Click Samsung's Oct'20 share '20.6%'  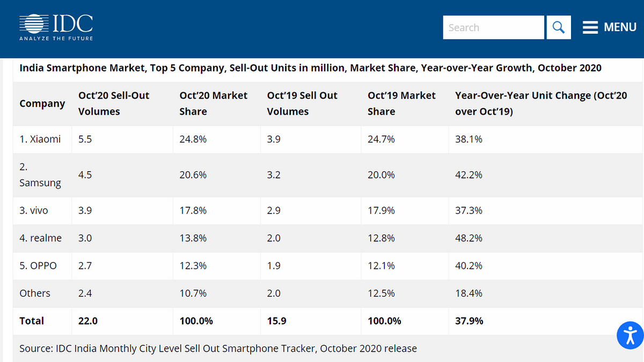coord(193,175)
